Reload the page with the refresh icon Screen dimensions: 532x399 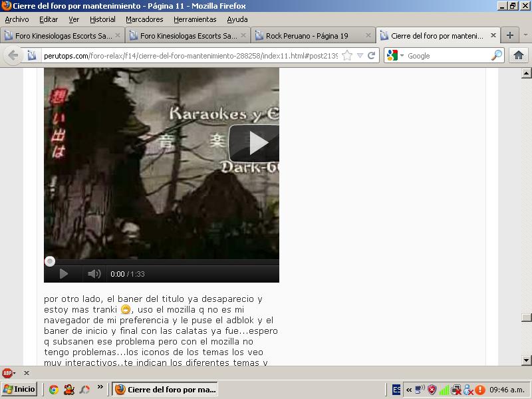tap(372, 55)
